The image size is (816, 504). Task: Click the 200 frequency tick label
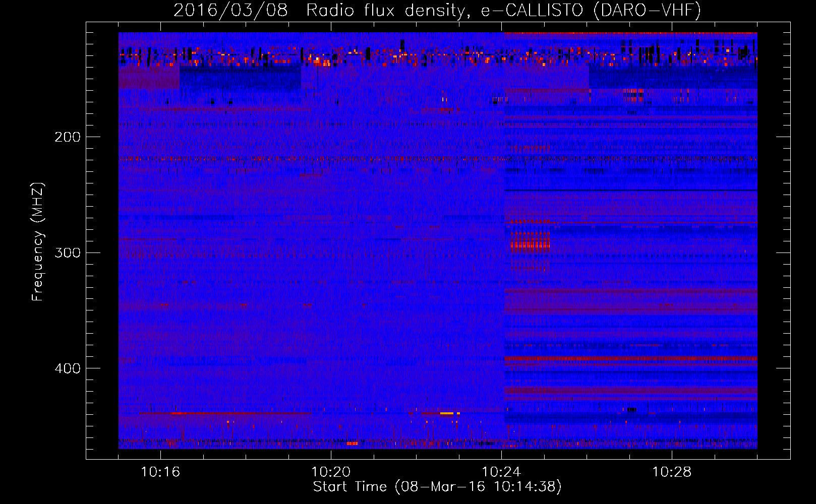coord(68,137)
